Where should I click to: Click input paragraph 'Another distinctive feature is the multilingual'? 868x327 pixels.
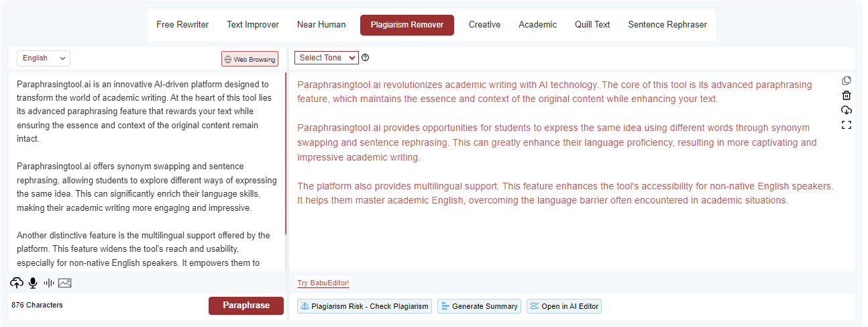(x=144, y=249)
